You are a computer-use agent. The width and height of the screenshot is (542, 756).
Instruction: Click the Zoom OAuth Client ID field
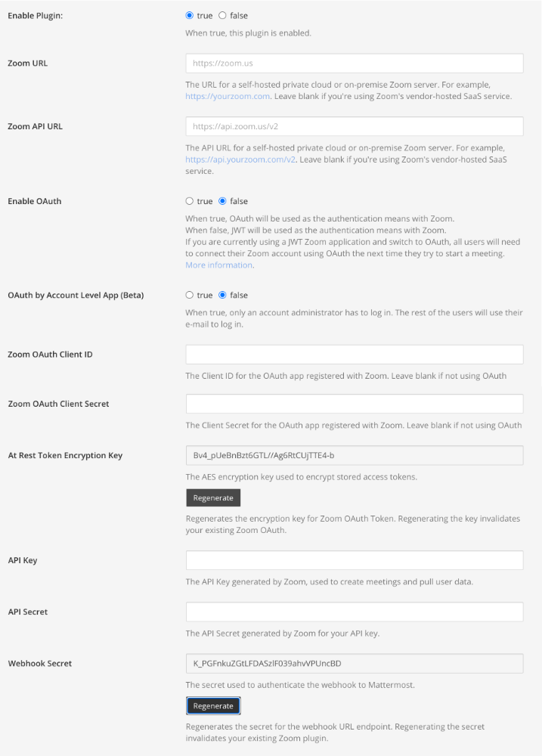[x=354, y=355]
